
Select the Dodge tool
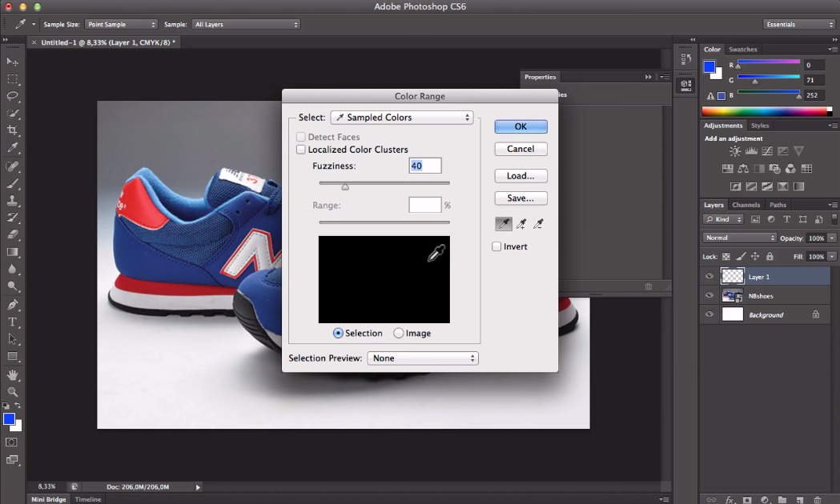point(12,286)
